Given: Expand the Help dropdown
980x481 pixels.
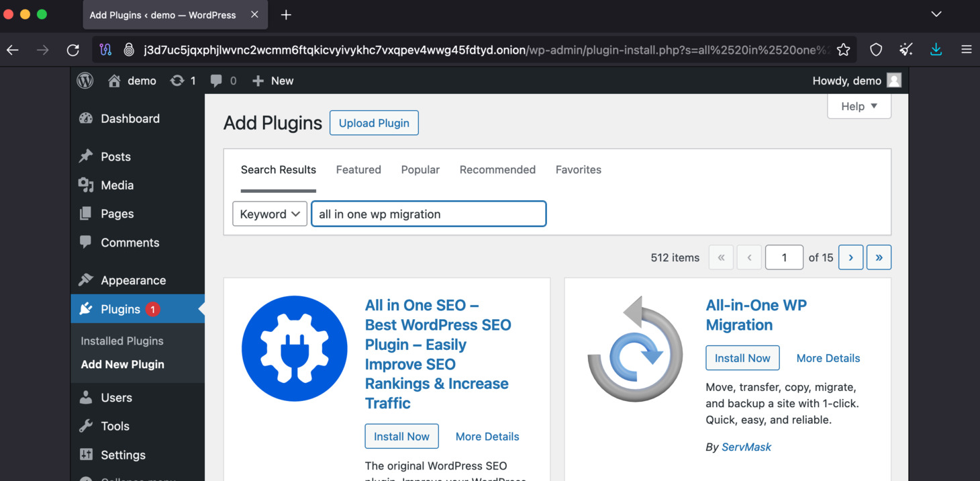Looking at the screenshot, I should tap(859, 106).
